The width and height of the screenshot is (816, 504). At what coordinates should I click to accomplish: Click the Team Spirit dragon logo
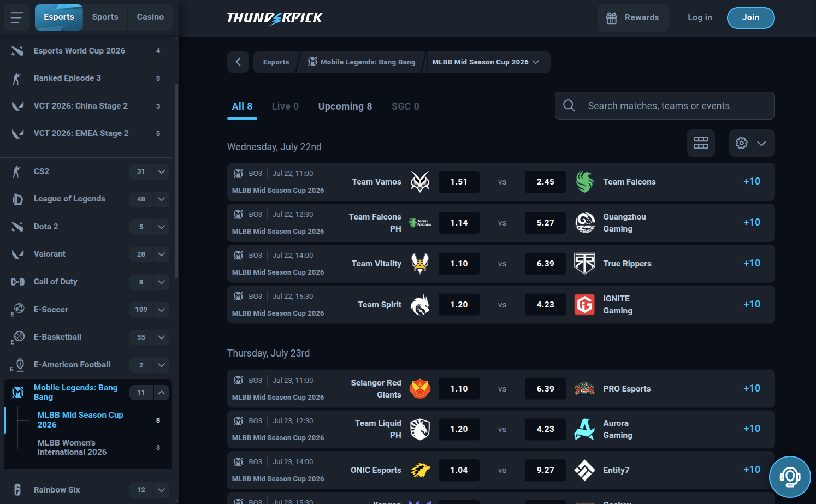click(420, 305)
